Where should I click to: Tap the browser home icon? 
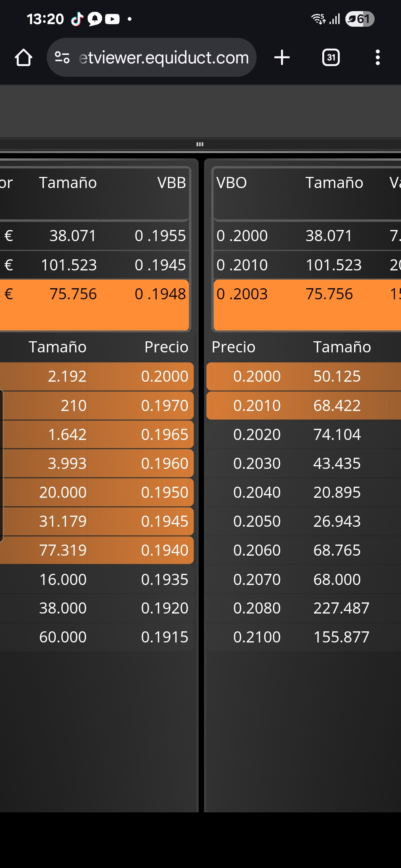(23, 57)
